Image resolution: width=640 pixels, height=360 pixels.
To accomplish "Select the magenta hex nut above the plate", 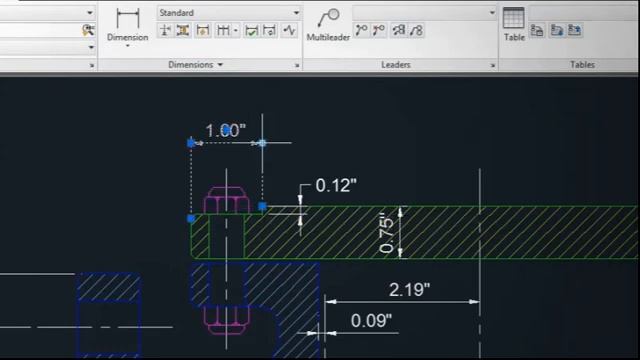I will tap(227, 200).
